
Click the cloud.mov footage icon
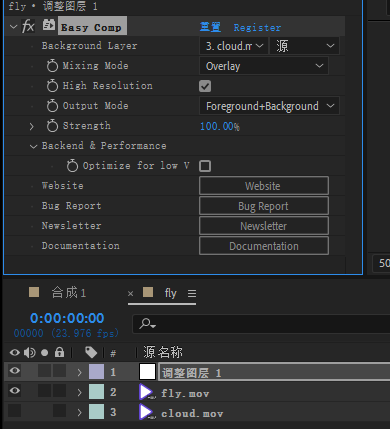tap(147, 412)
